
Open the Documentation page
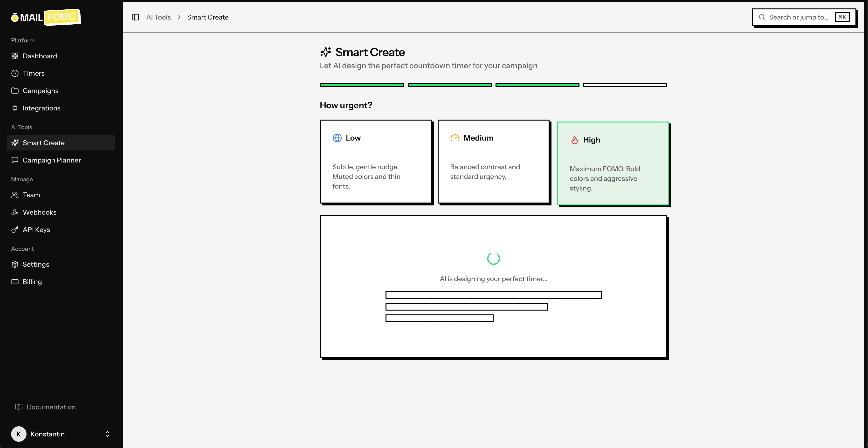(51, 407)
